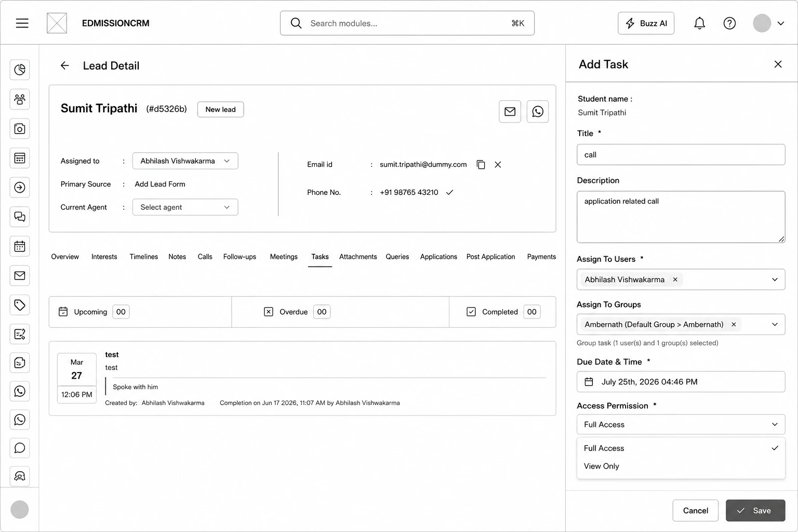The height and width of the screenshot is (532, 798).
Task: Open the hamburger navigation menu
Action: (x=22, y=23)
